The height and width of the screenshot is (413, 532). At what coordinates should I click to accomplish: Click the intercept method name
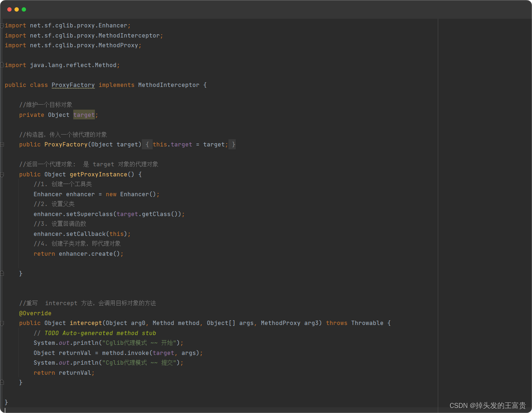[x=86, y=323]
